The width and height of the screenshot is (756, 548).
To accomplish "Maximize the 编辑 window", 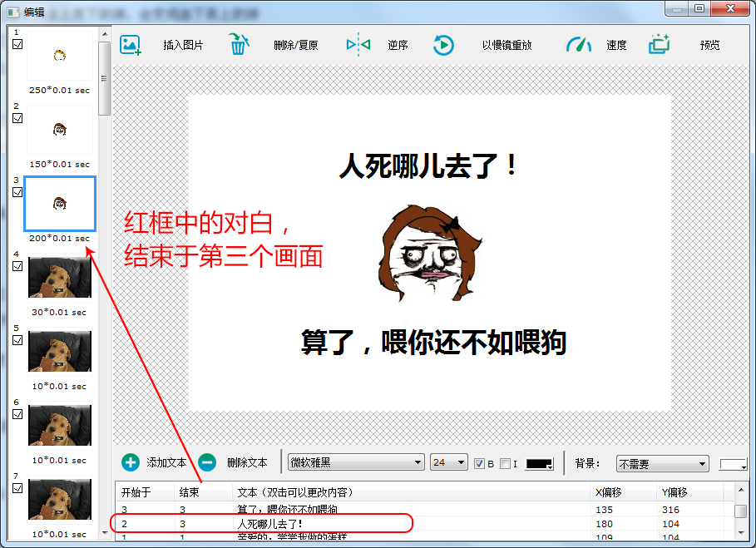I will point(700,8).
